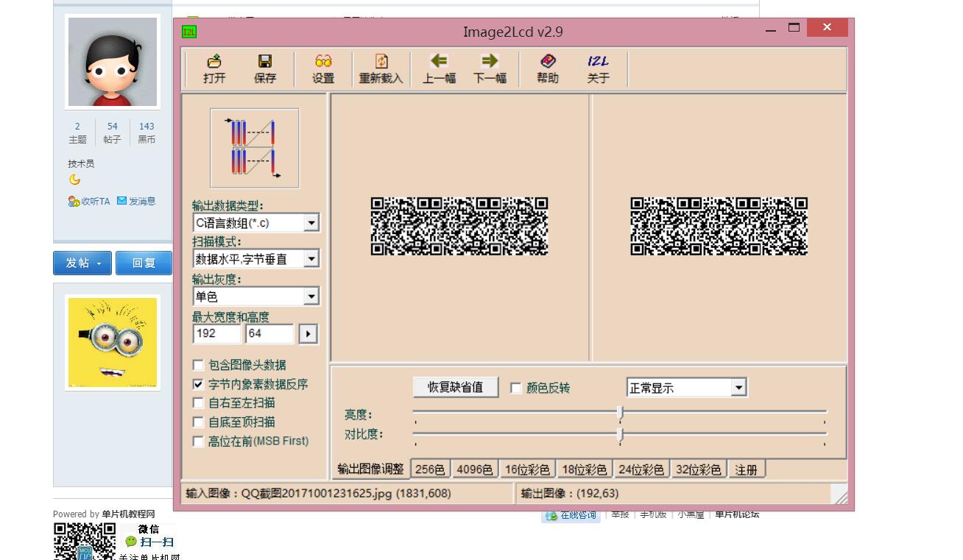Maximize the Image2Lcd window
Image resolution: width=963 pixels, height=560 pixels.
point(794,28)
